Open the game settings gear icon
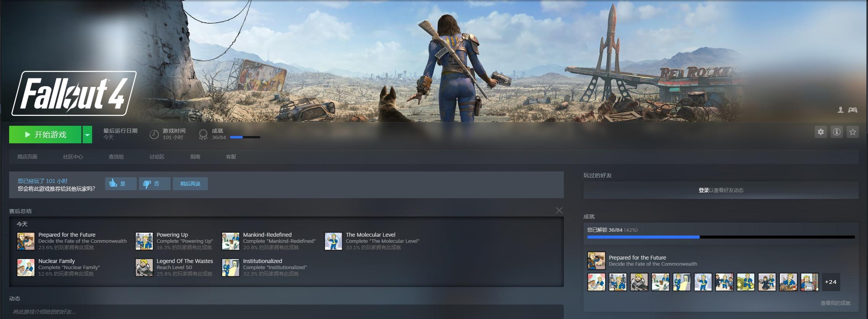Image resolution: width=868 pixels, height=319 pixels. point(820,132)
